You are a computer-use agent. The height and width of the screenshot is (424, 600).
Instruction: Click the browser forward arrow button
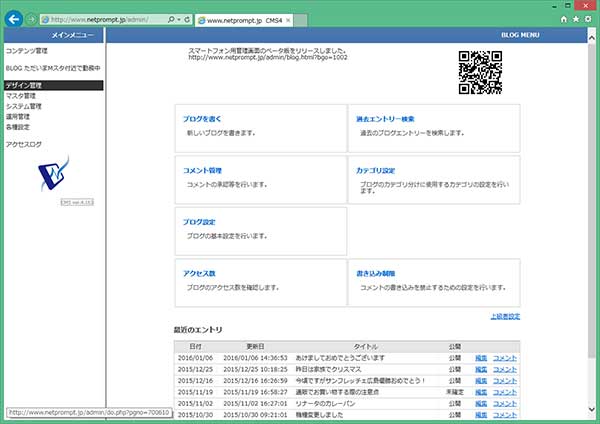tap(33, 19)
